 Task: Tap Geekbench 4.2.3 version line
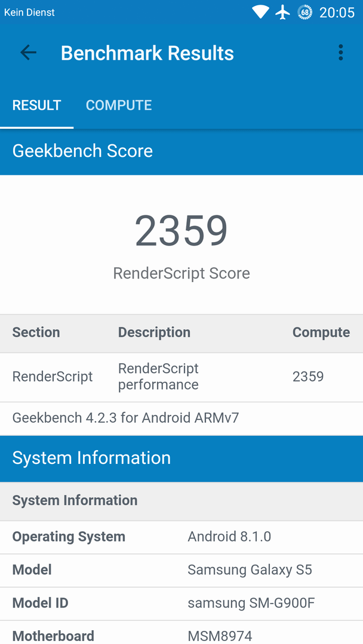click(x=125, y=418)
